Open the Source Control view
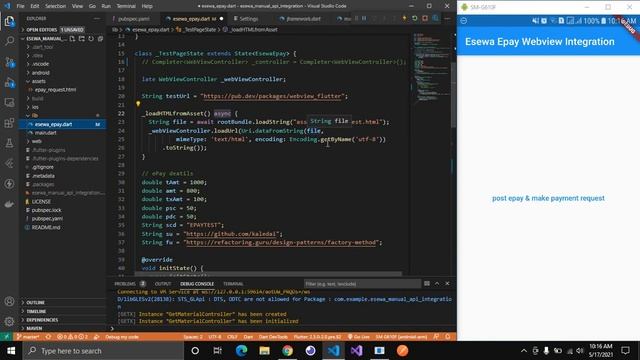 [9, 62]
